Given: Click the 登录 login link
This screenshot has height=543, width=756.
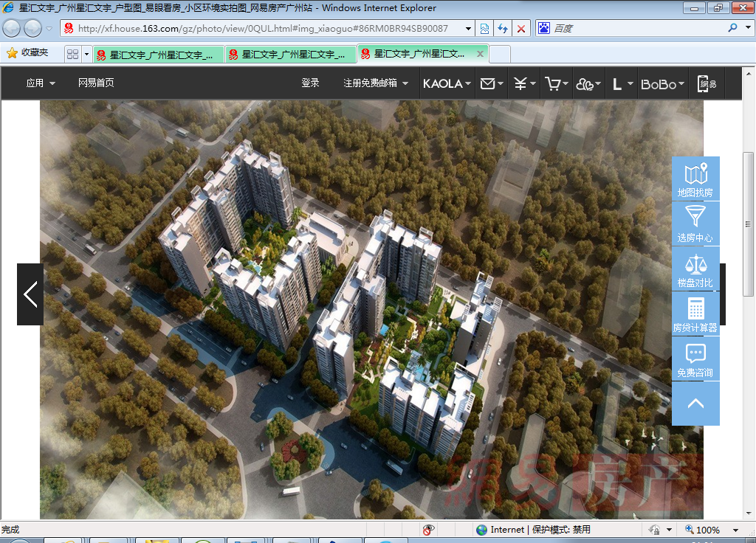Looking at the screenshot, I should 310,83.
